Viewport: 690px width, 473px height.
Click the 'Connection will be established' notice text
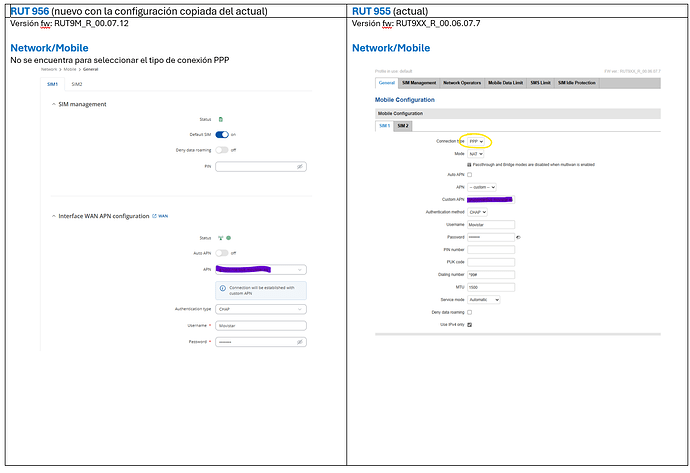pos(262,290)
